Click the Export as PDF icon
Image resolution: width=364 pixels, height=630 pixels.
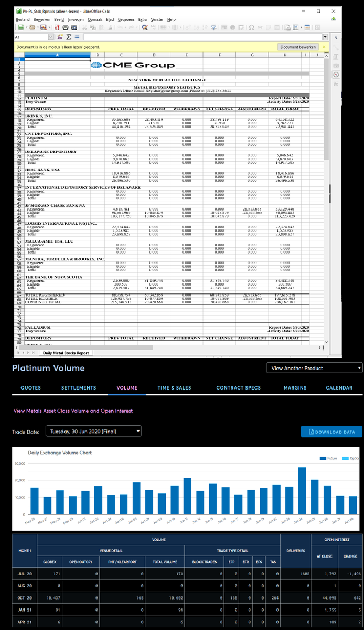point(57,27)
